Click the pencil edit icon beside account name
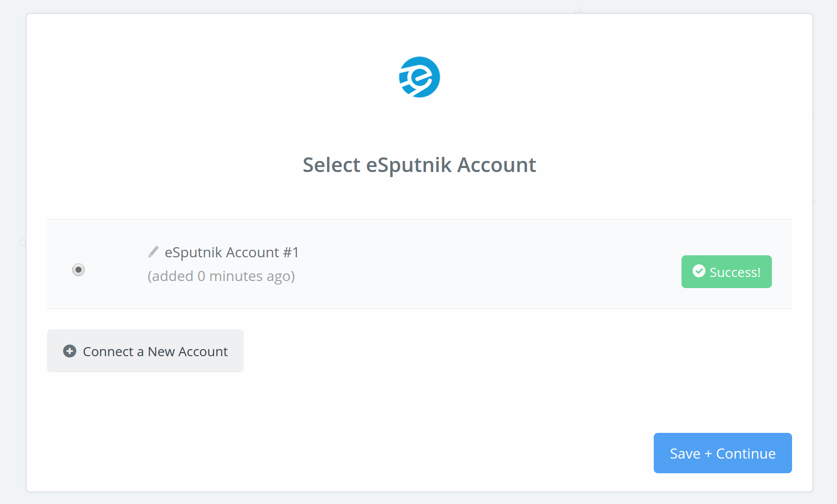837x504 pixels. pyautogui.click(x=153, y=252)
